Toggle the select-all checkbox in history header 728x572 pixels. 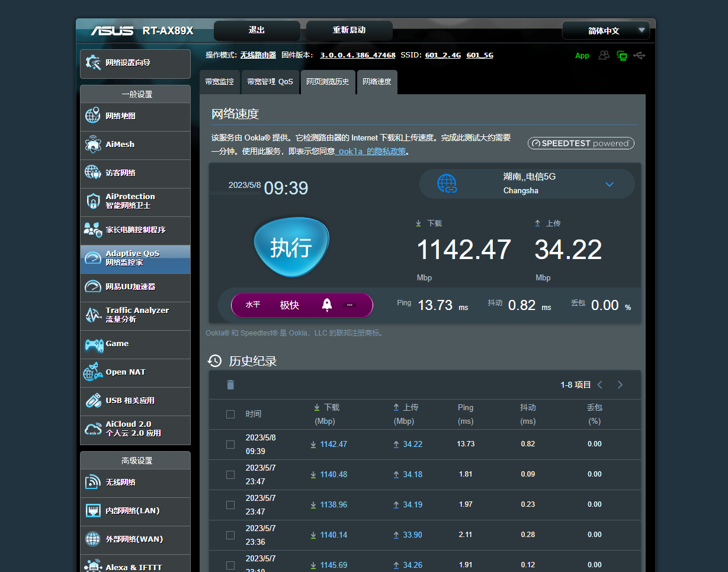tap(230, 414)
